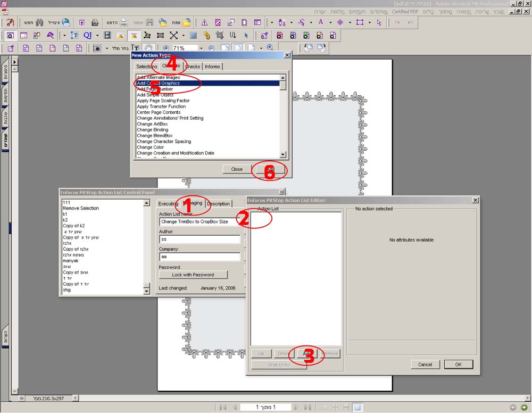Viewport: 532px width, 413px height.
Task: Click the Up button in Action List Editor
Action: (x=261, y=353)
